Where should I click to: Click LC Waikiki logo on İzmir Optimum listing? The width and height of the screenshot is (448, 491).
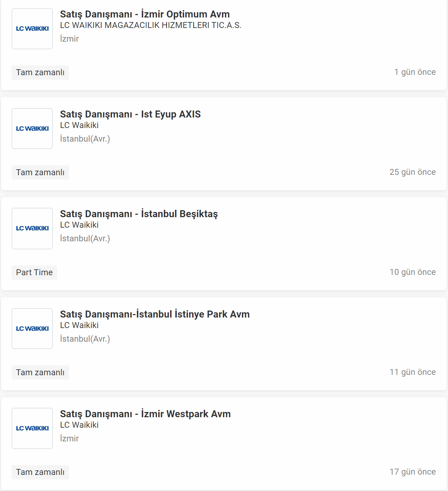(32, 29)
